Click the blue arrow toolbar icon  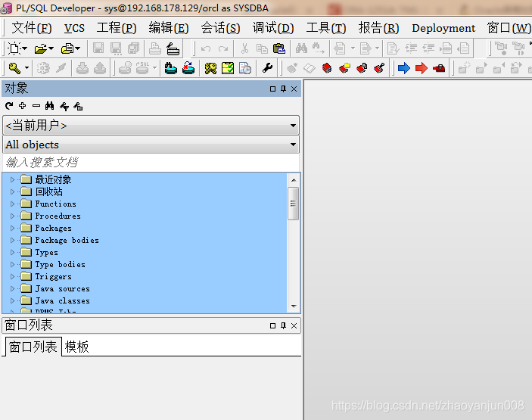click(x=404, y=68)
